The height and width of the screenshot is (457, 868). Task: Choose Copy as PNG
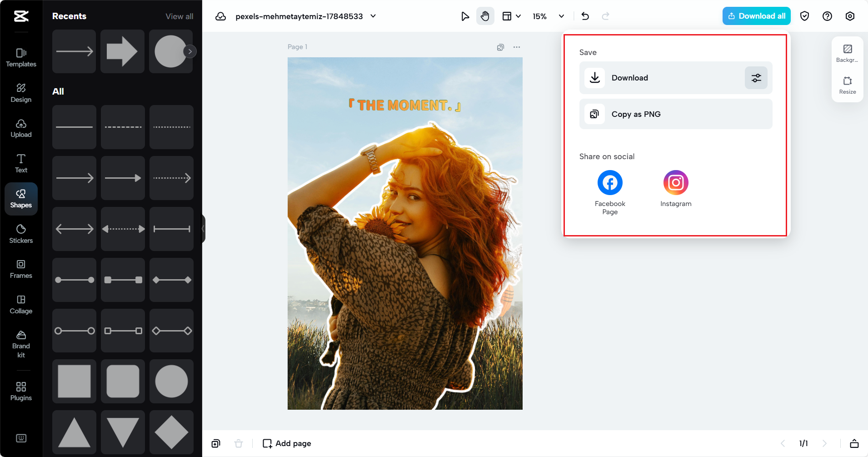tap(676, 114)
